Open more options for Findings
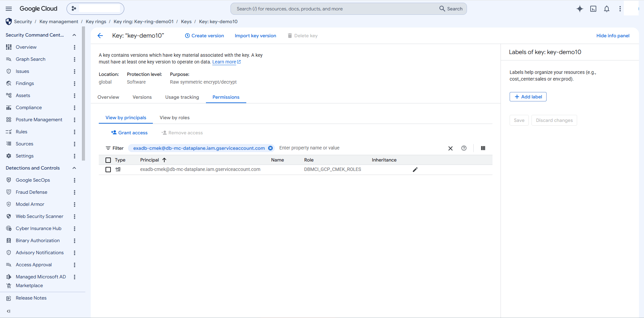The height and width of the screenshot is (318, 644). point(75,84)
